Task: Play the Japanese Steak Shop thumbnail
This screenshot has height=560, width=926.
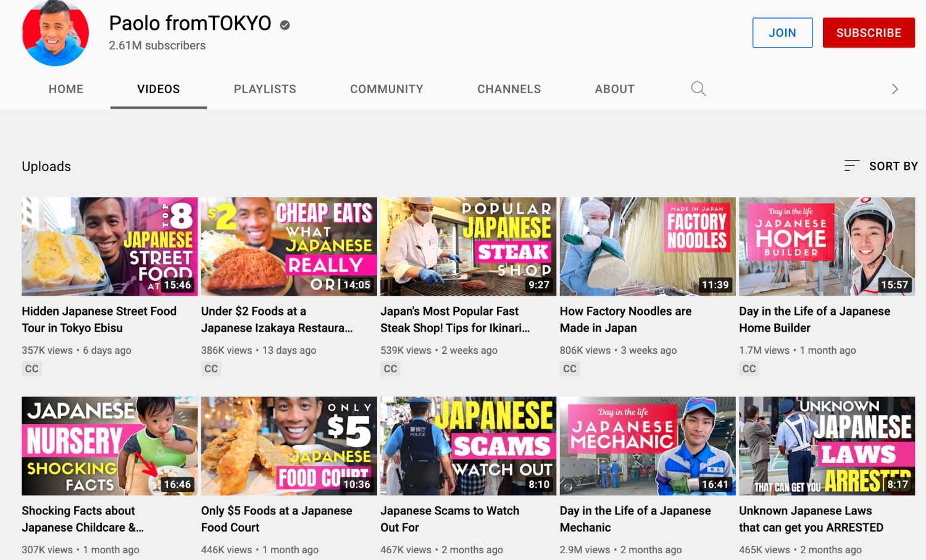Action: (468, 246)
